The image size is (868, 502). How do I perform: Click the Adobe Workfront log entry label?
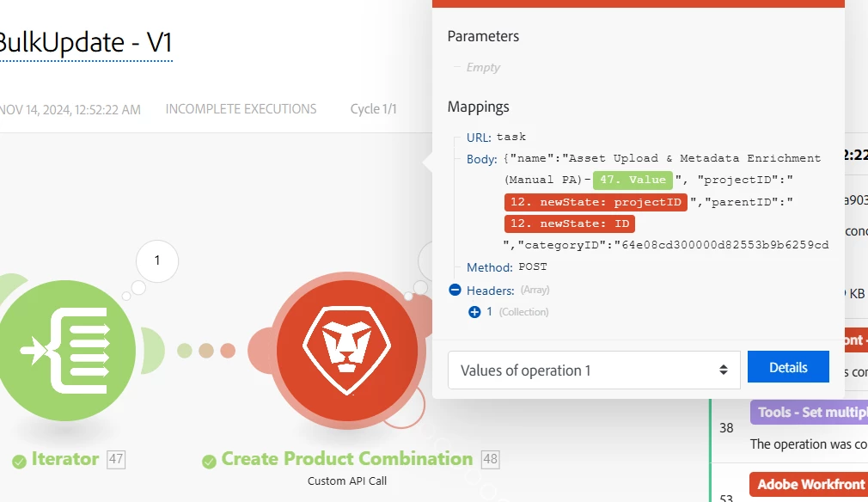point(809,484)
